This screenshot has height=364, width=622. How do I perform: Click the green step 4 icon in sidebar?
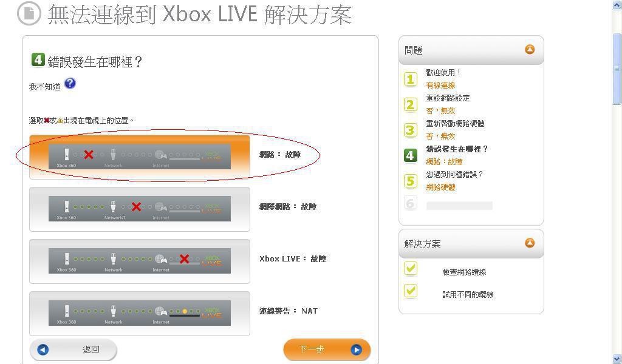(411, 156)
